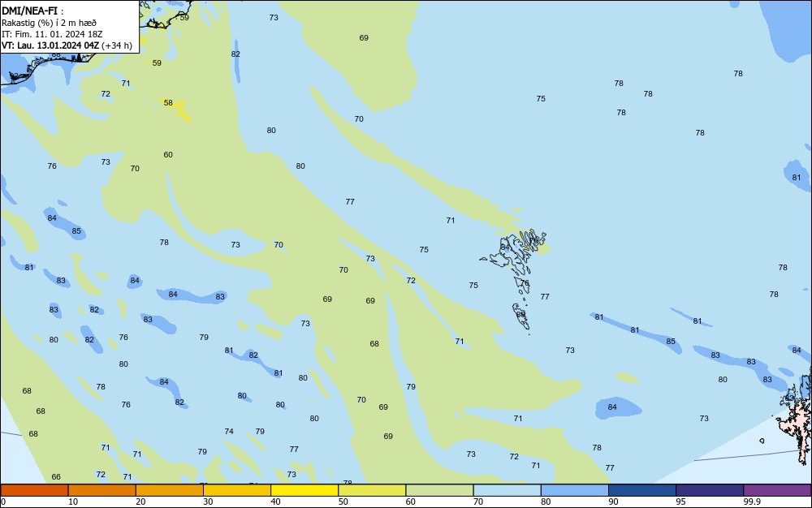Select the orange 10–20 legend color block
Image resolution: width=812 pixels, height=508 pixels.
point(102,490)
